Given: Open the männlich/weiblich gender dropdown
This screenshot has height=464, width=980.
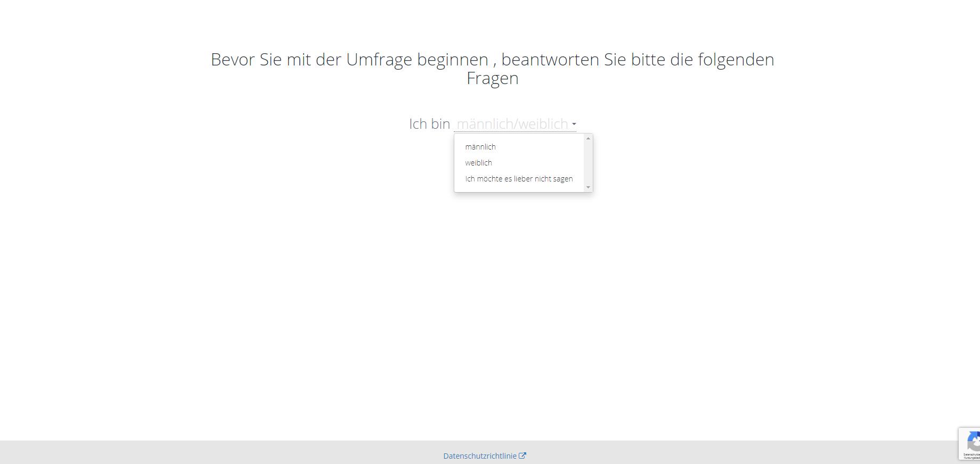Looking at the screenshot, I should pyautogui.click(x=515, y=124).
